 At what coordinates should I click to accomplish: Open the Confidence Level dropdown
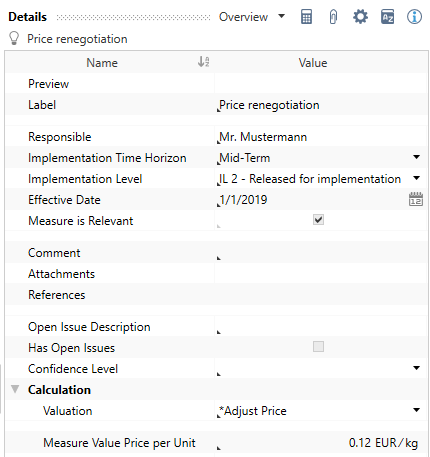[416, 368]
